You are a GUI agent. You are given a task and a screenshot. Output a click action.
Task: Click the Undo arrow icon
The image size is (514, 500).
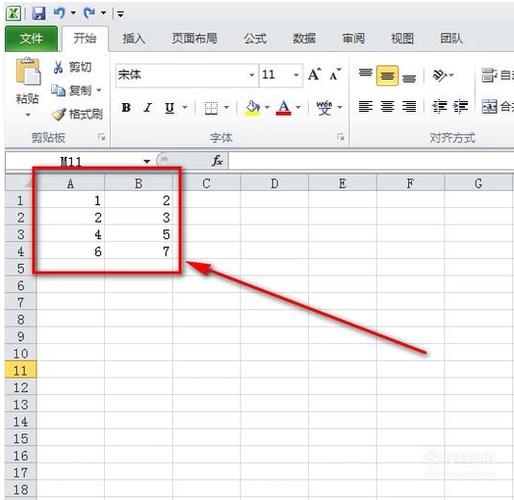pos(60,13)
